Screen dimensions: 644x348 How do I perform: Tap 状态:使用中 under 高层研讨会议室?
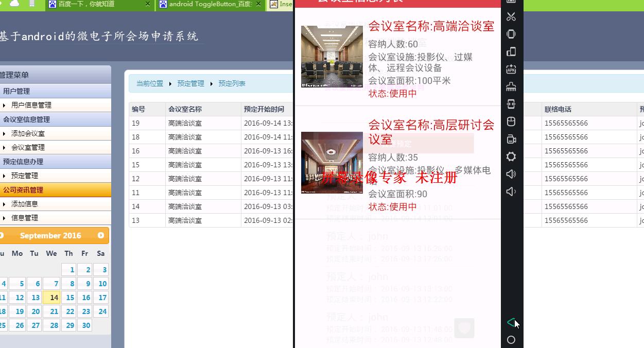[393, 206]
